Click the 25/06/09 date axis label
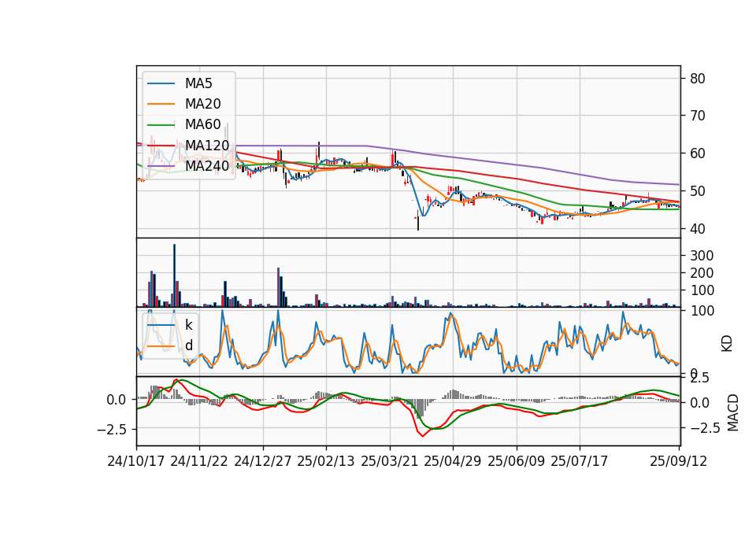Image resolution: width=756 pixels, height=543 pixels. [x=517, y=461]
